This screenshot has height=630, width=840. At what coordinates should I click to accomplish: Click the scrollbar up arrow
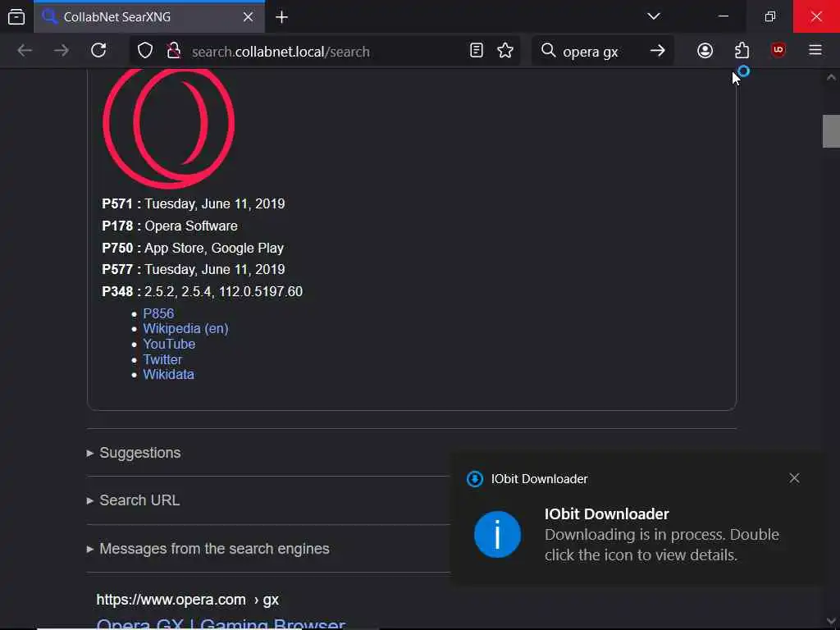(831, 78)
